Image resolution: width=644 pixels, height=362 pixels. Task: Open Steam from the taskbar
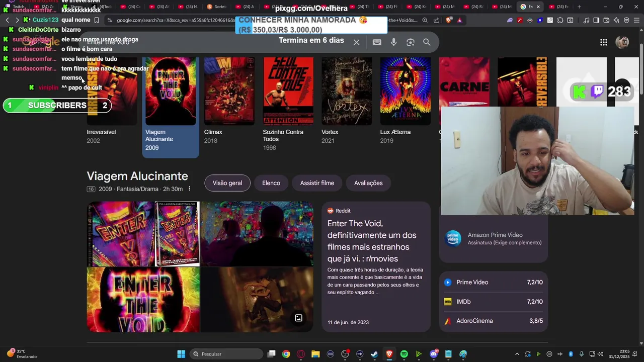tap(374, 354)
